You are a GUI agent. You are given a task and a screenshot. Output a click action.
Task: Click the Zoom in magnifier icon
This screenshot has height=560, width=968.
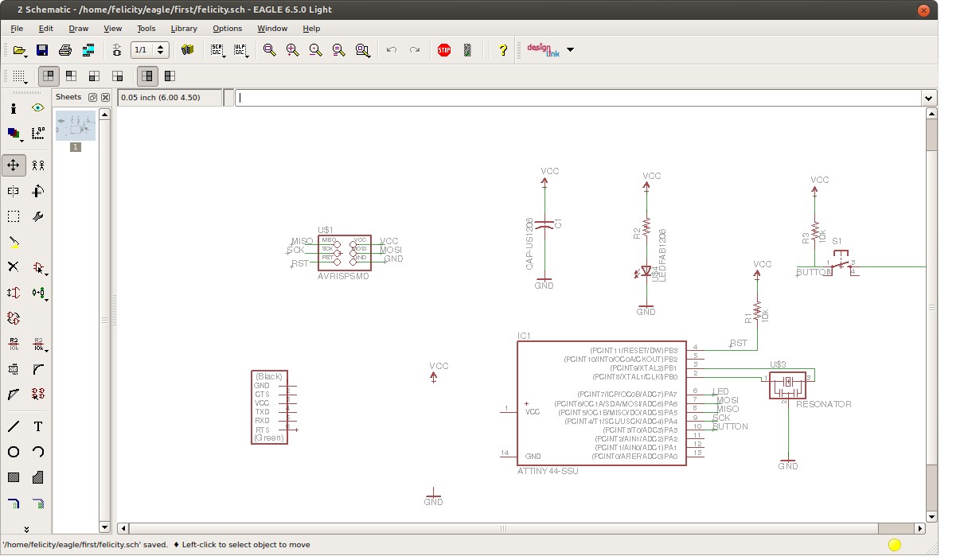[x=292, y=50]
